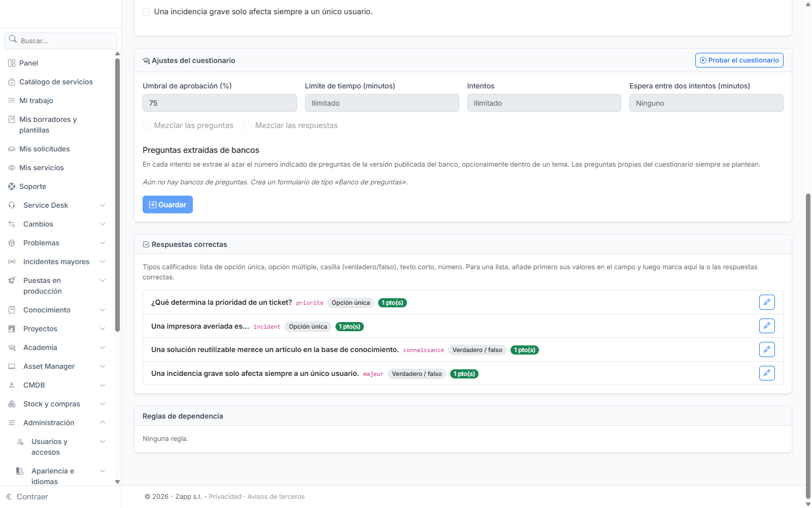Viewport: 812px width, 508px height.
Task: Click the Catálogo de servicios clipboard icon
Action: (12, 82)
